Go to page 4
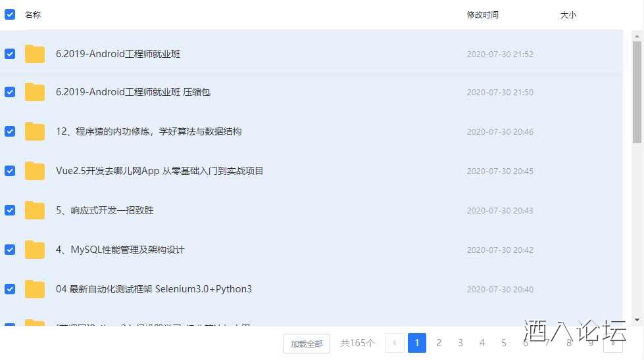 pos(482,343)
